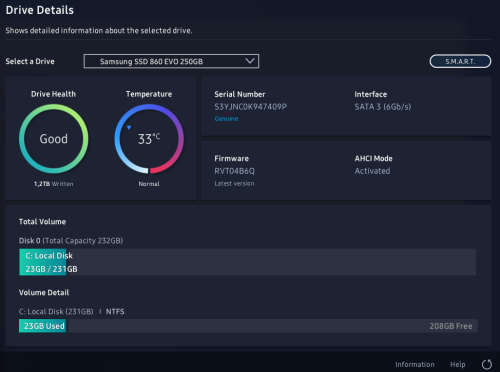Image resolution: width=500 pixels, height=372 pixels.
Task: Click the Firmware label
Action: point(232,158)
